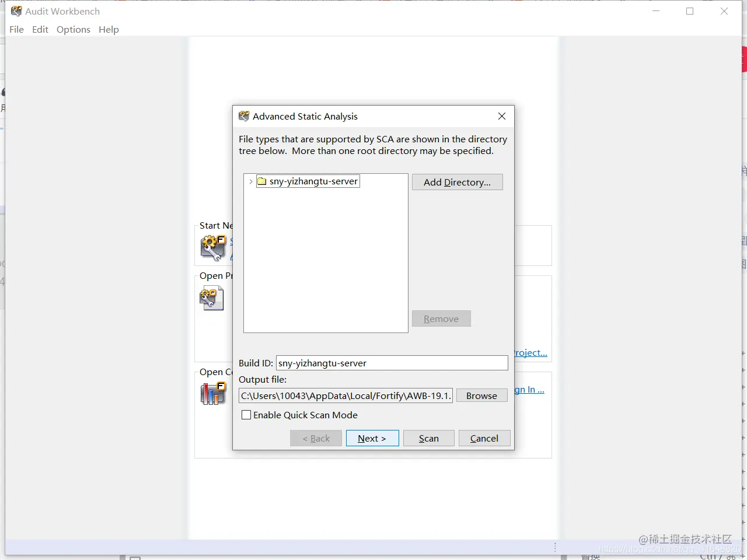Click the disabled Remove button

441,318
